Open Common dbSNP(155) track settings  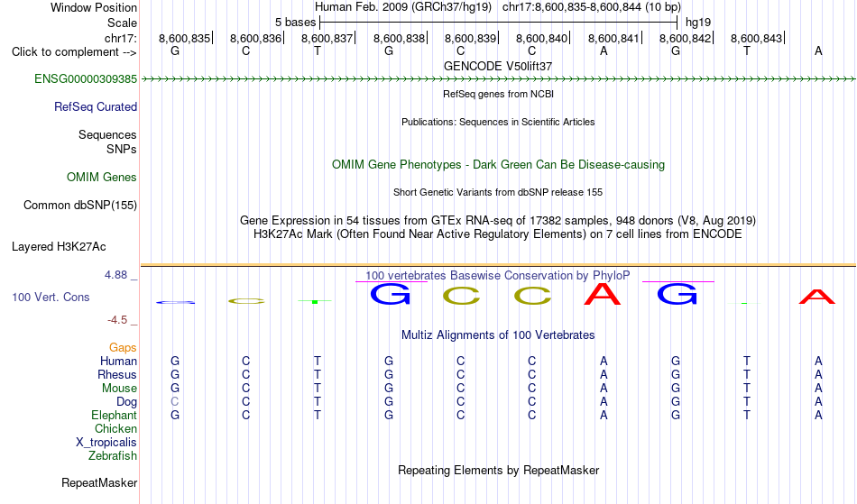[x=80, y=206]
